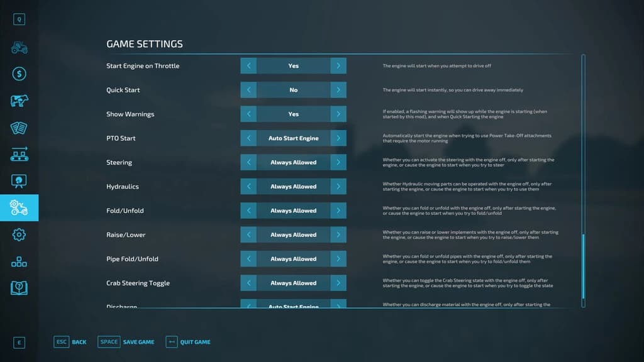Viewport: 644px width, 362px height.
Task: Click left arrow for Fold/Unfold
Action: (248, 211)
